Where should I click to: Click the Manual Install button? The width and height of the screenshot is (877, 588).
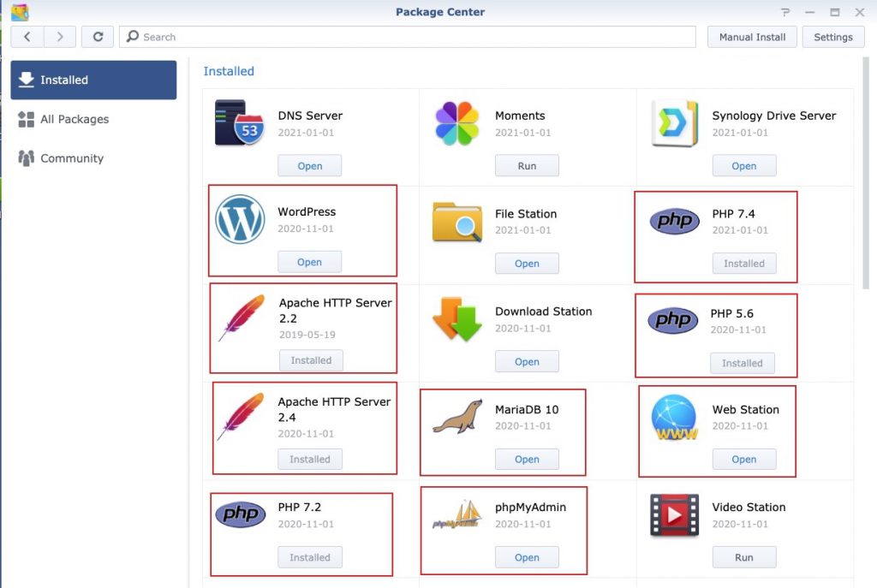pyautogui.click(x=752, y=37)
